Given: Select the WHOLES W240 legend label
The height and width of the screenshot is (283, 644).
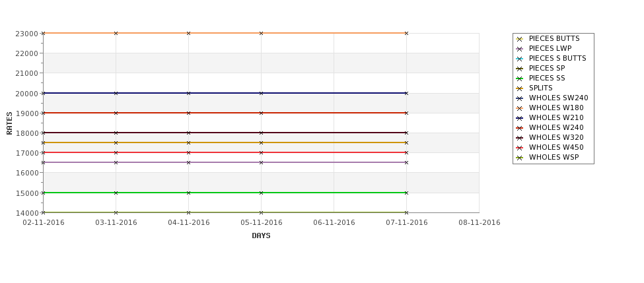Looking at the screenshot, I should click(x=556, y=127).
